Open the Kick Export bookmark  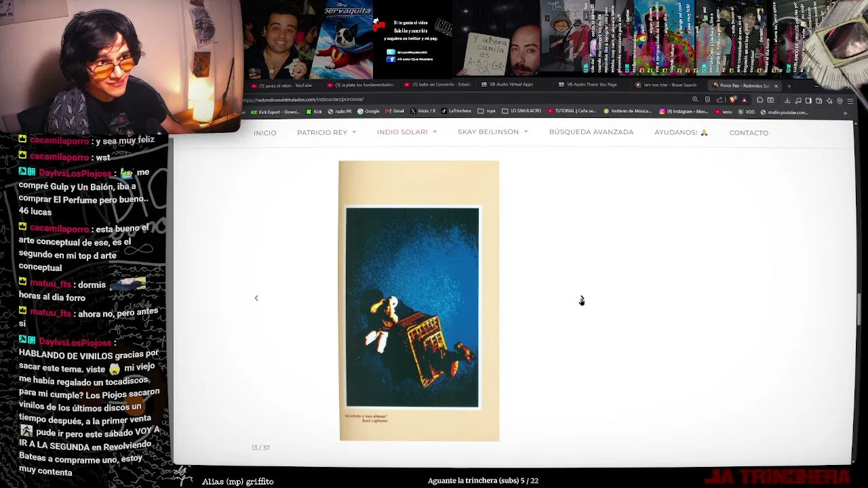275,111
